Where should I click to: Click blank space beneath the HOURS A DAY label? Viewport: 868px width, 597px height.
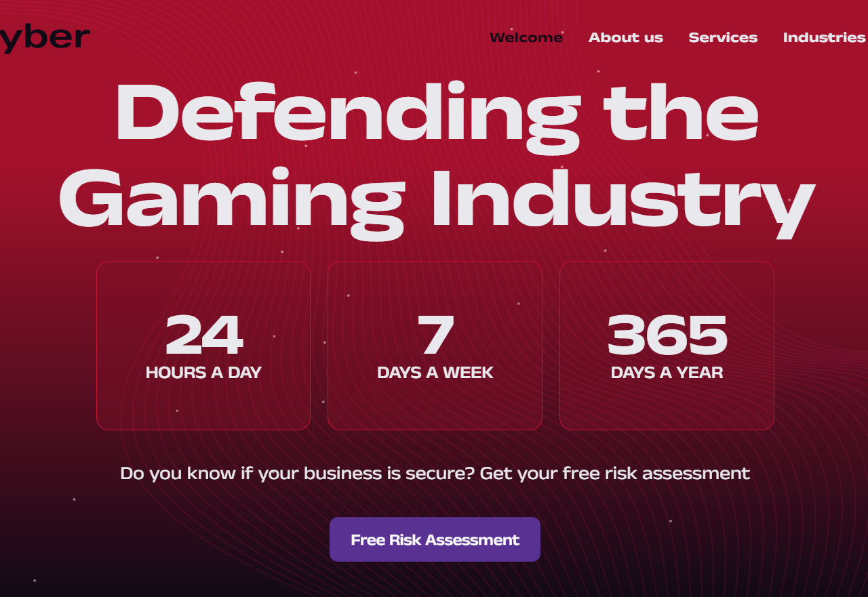pyautogui.click(x=203, y=405)
